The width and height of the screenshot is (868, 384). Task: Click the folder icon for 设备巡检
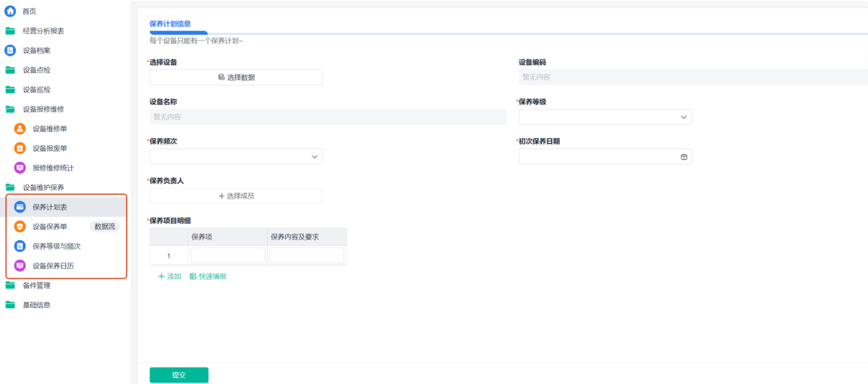10,90
